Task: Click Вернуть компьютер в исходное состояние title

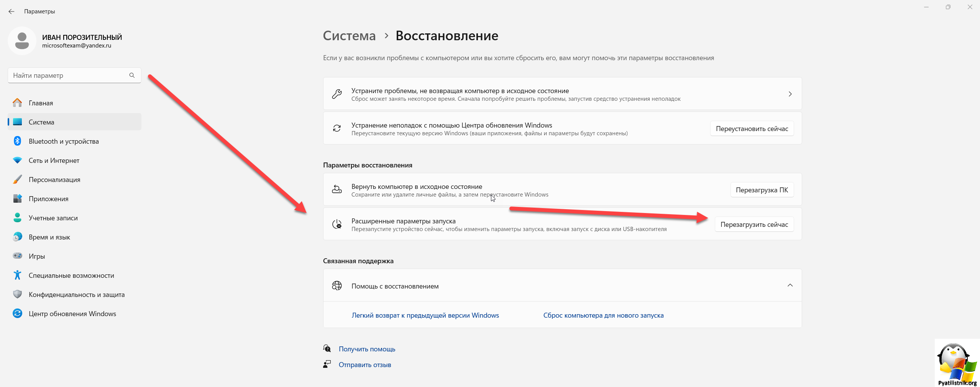Action: pos(417,186)
